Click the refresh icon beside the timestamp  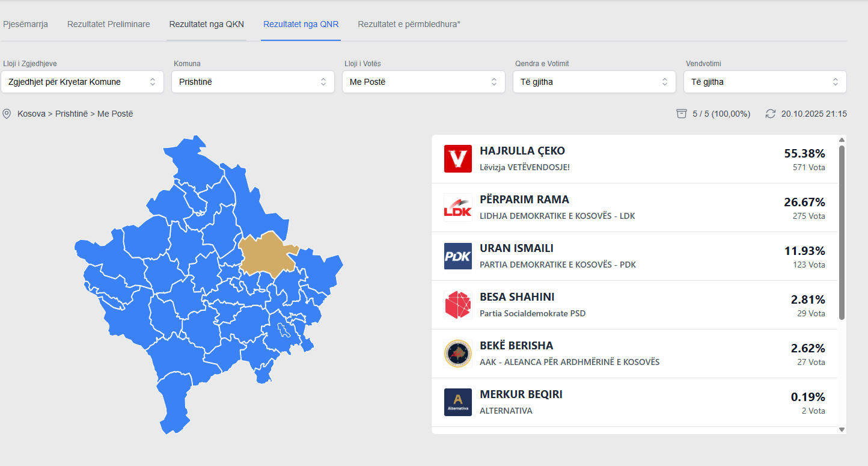coord(770,114)
